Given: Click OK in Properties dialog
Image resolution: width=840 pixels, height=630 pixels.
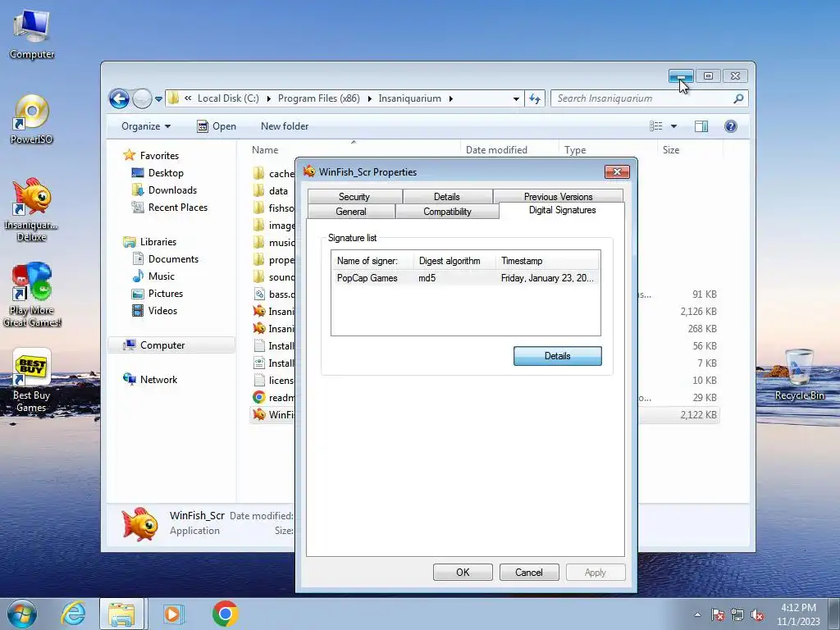Looking at the screenshot, I should (463, 572).
